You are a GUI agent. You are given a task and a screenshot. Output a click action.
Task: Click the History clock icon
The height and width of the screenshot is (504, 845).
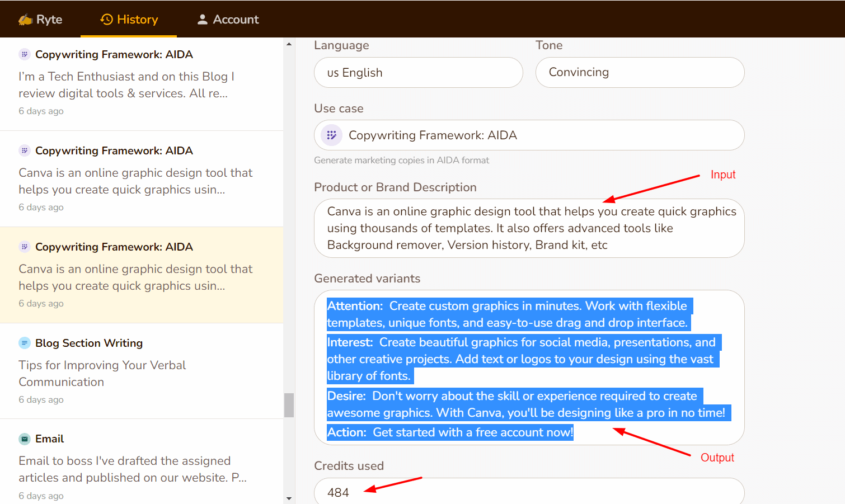(106, 20)
